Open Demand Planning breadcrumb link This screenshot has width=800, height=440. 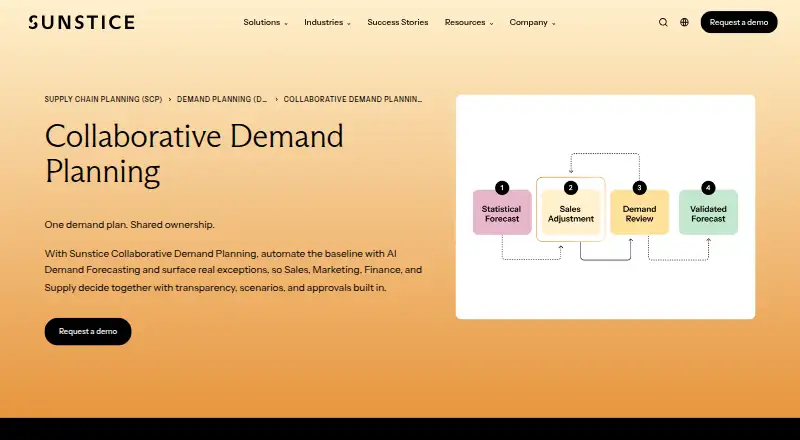pyautogui.click(x=222, y=99)
